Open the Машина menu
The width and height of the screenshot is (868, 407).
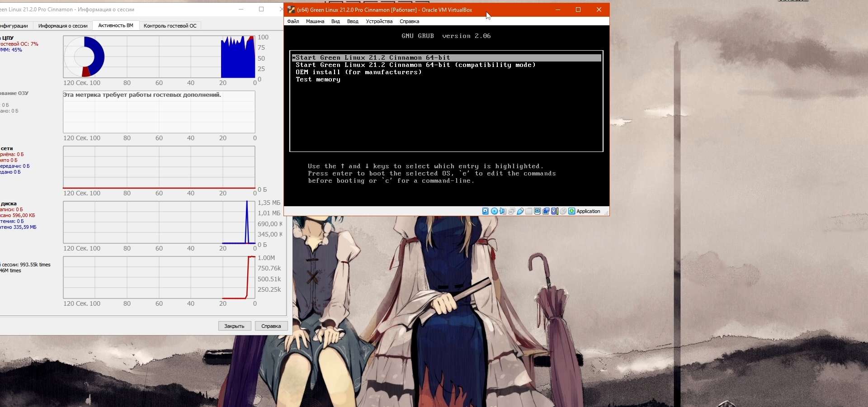pyautogui.click(x=315, y=21)
